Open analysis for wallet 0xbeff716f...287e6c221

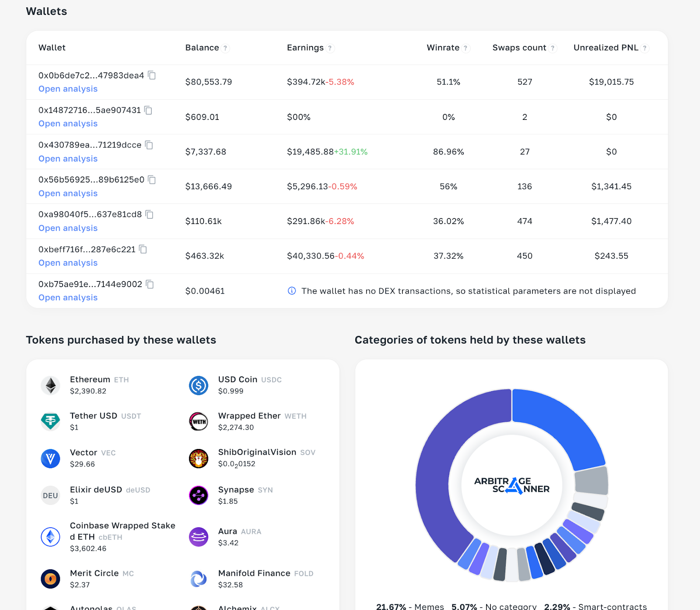click(68, 263)
